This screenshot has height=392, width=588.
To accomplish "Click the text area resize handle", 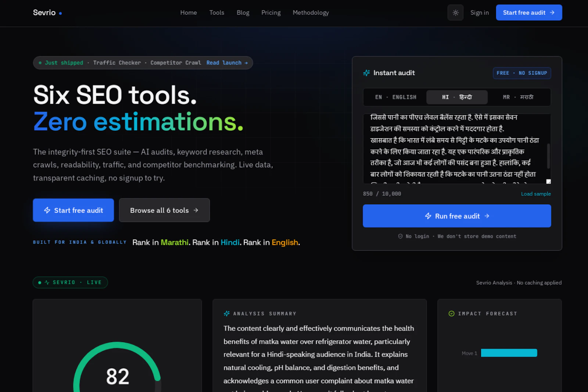I will [548, 181].
